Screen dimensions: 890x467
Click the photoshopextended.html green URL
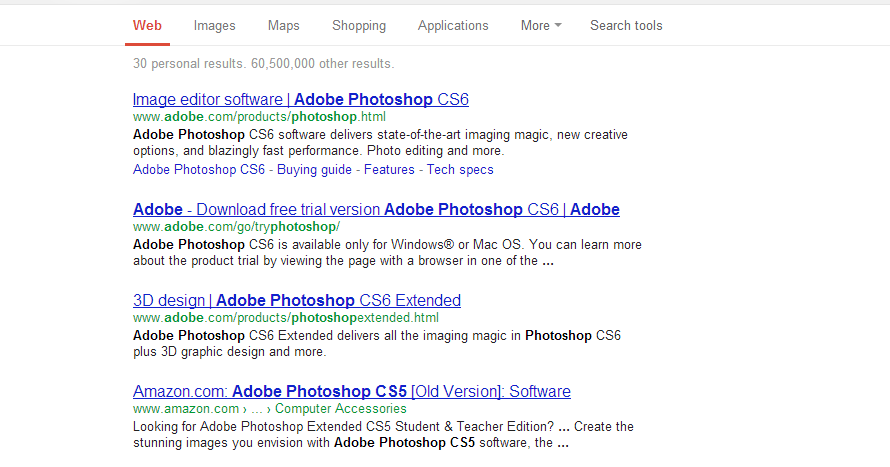point(286,318)
